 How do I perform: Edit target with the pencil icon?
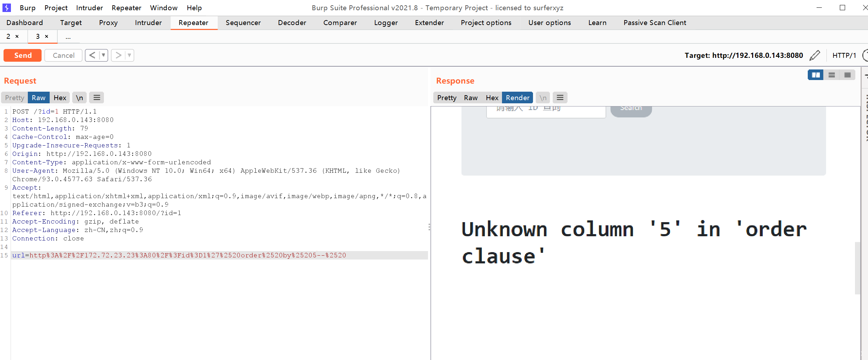pos(815,55)
